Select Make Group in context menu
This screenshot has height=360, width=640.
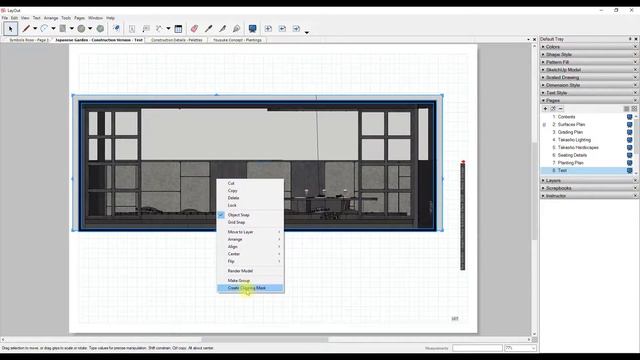pyautogui.click(x=250, y=281)
